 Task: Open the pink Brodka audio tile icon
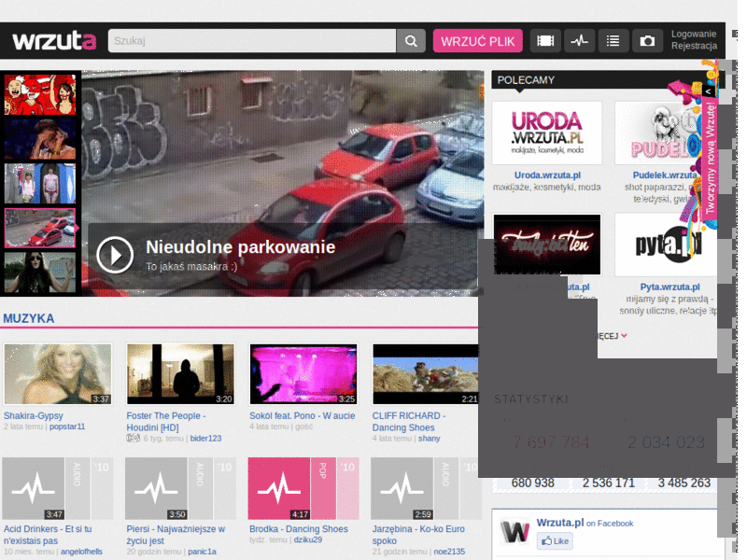pos(279,488)
